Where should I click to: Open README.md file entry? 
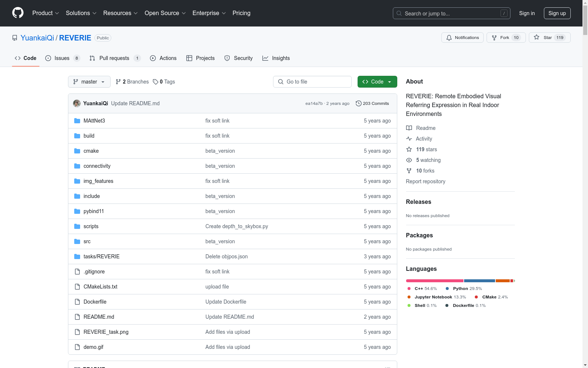point(99,317)
